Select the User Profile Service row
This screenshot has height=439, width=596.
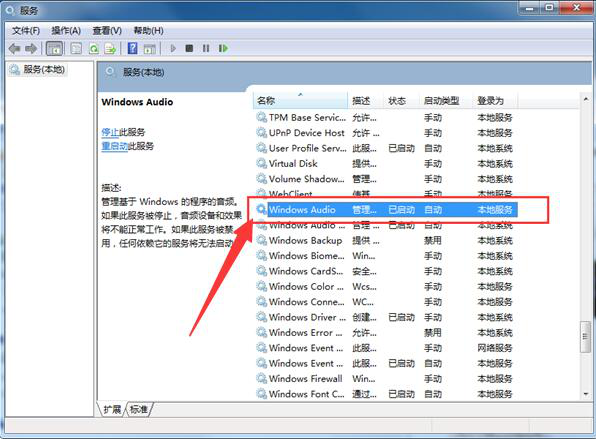(x=386, y=148)
